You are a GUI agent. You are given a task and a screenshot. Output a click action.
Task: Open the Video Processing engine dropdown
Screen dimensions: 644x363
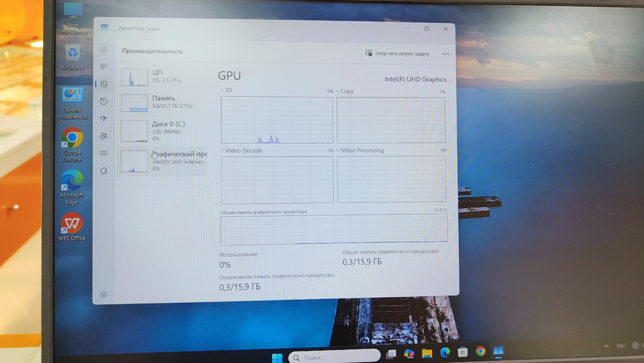pos(360,150)
